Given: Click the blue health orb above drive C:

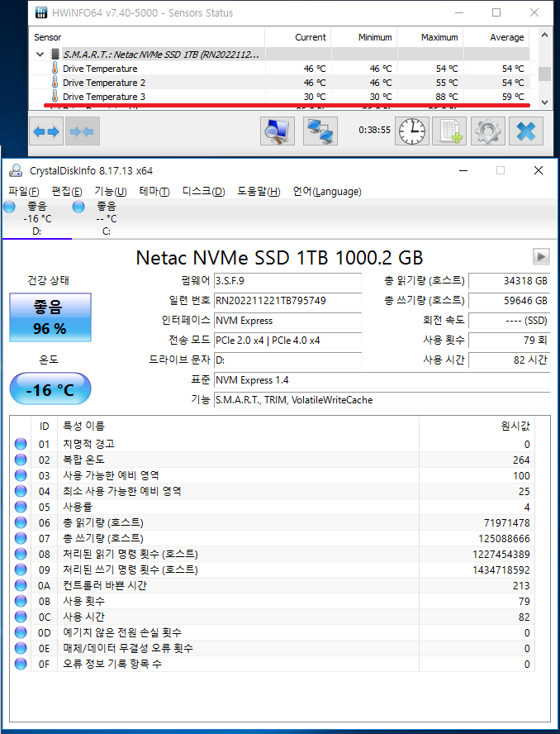Looking at the screenshot, I should pos(78,207).
